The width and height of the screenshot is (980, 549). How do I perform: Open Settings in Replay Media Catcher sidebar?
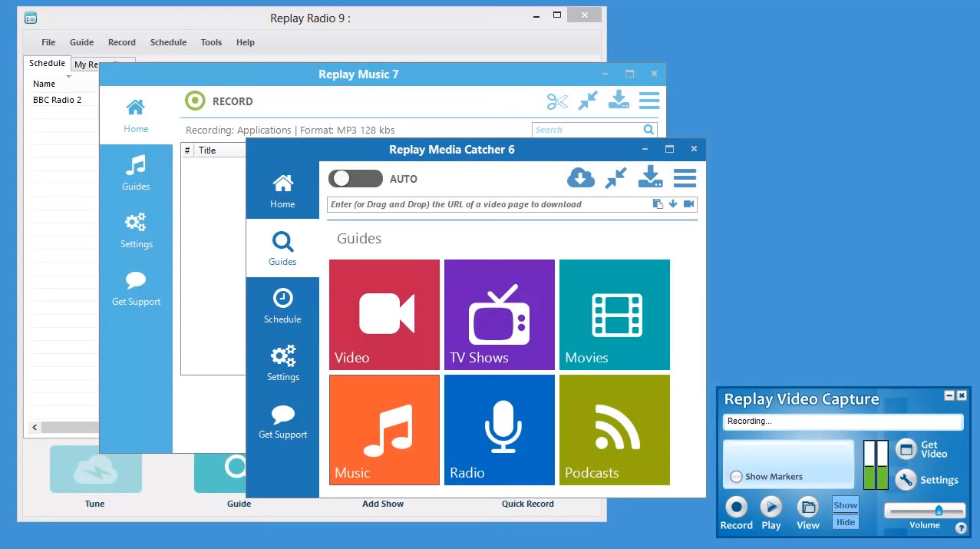[x=282, y=363]
